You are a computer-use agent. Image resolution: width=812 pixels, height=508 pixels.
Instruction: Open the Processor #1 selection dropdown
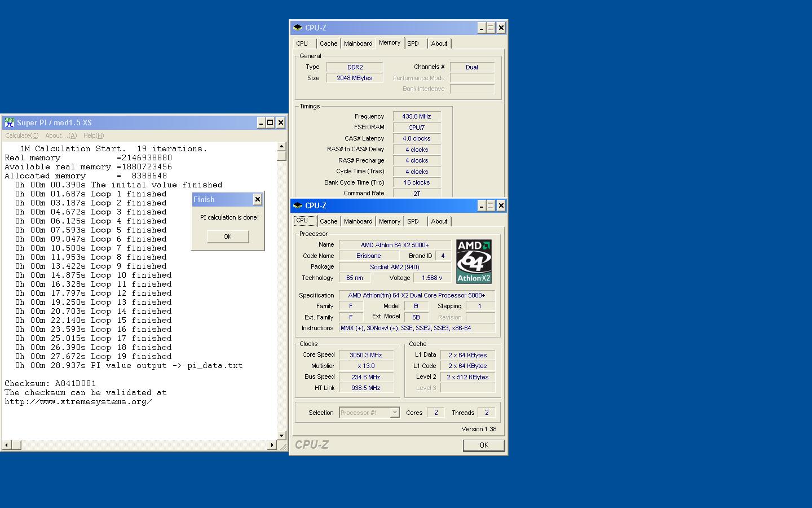(x=395, y=413)
